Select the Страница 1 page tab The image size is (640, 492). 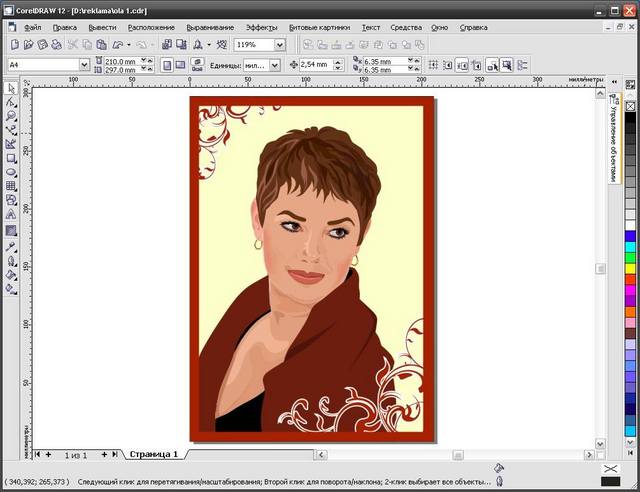coord(154,454)
